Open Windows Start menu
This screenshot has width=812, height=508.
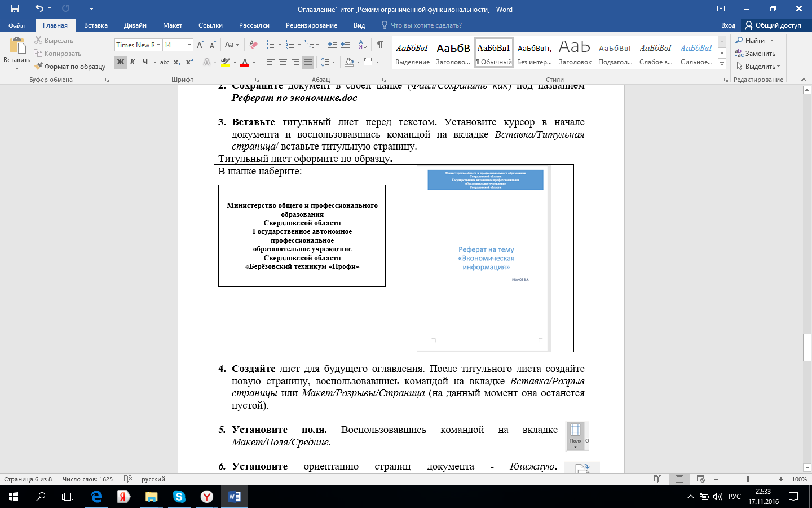[14, 497]
